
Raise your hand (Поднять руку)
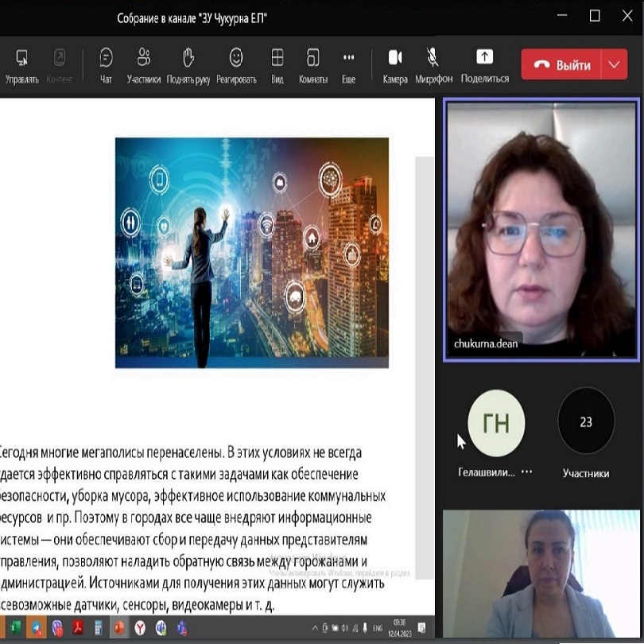pyautogui.click(x=188, y=66)
